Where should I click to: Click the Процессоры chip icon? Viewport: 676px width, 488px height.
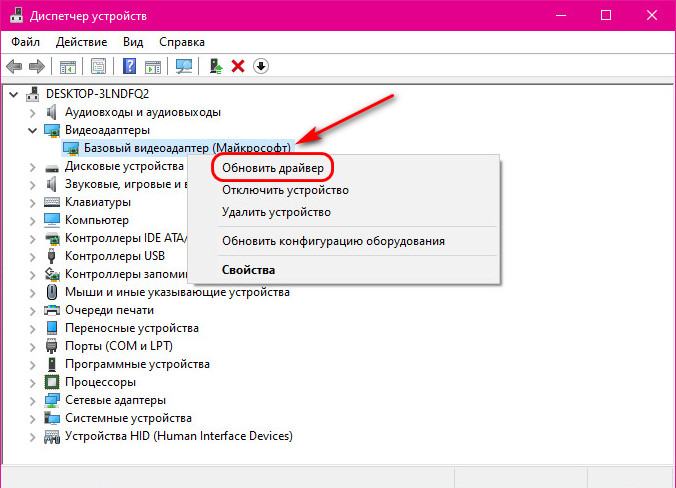pyautogui.click(x=52, y=382)
